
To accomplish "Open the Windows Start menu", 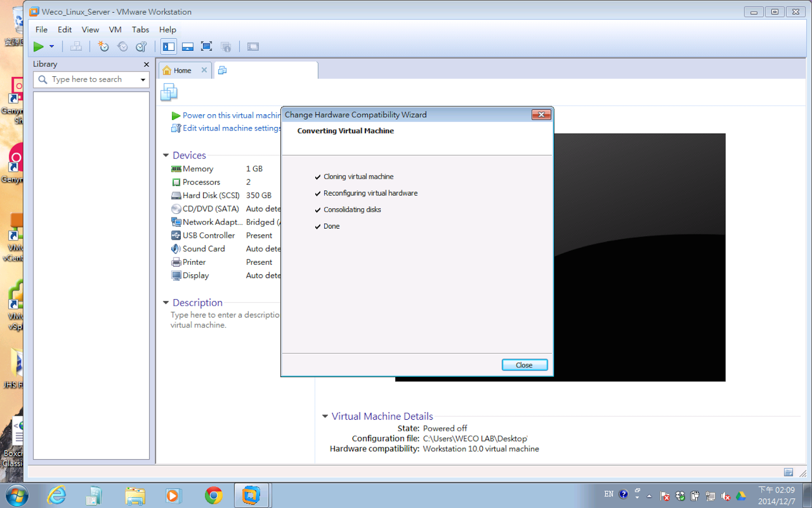I will (x=16, y=495).
